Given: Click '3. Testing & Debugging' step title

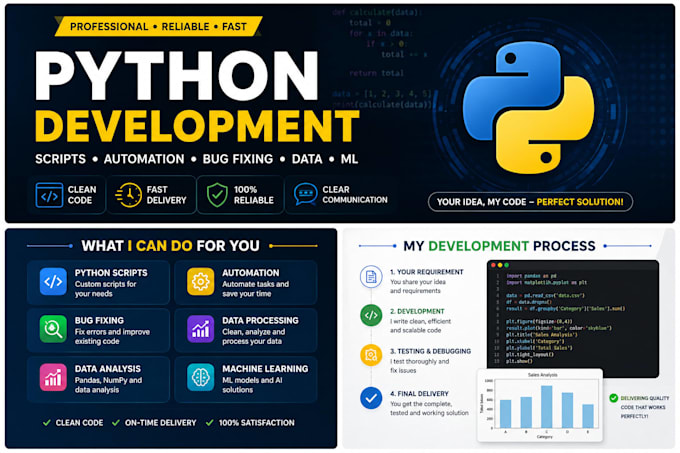Looking at the screenshot, I should pyautogui.click(x=430, y=351).
